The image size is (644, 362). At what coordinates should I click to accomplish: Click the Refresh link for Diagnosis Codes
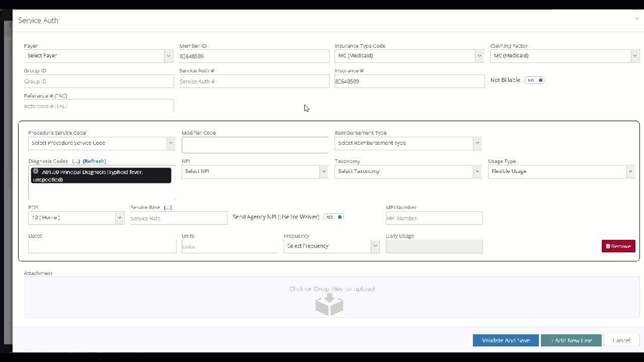[95, 161]
